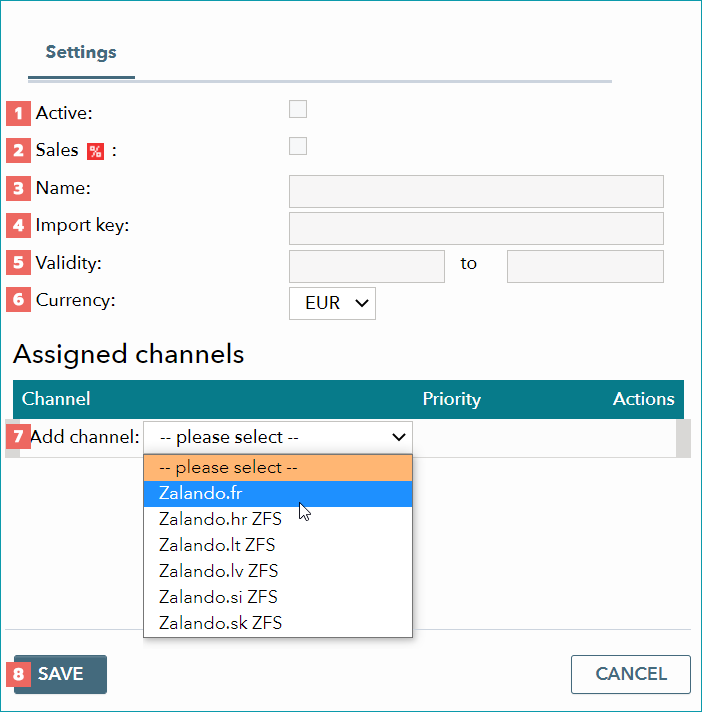Set the Validity end date field
The width and height of the screenshot is (702, 712).
pyautogui.click(x=585, y=266)
